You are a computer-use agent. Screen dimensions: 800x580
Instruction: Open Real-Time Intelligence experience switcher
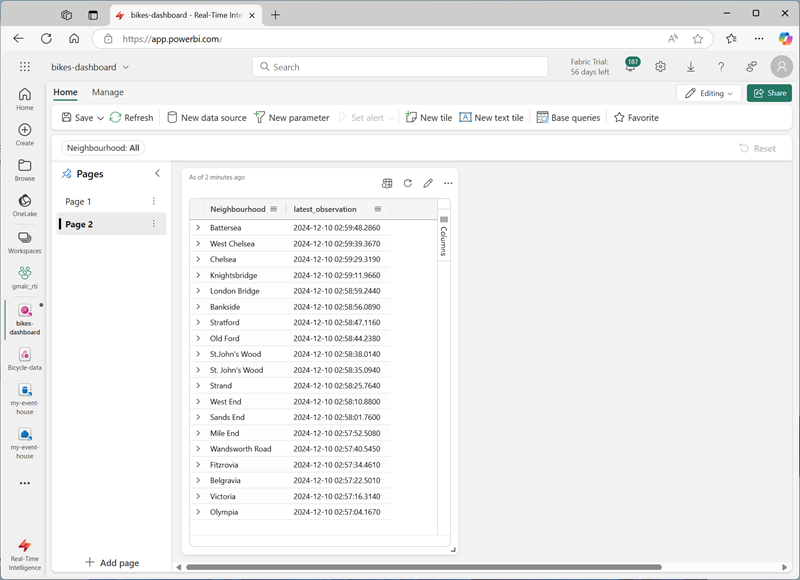(x=24, y=555)
